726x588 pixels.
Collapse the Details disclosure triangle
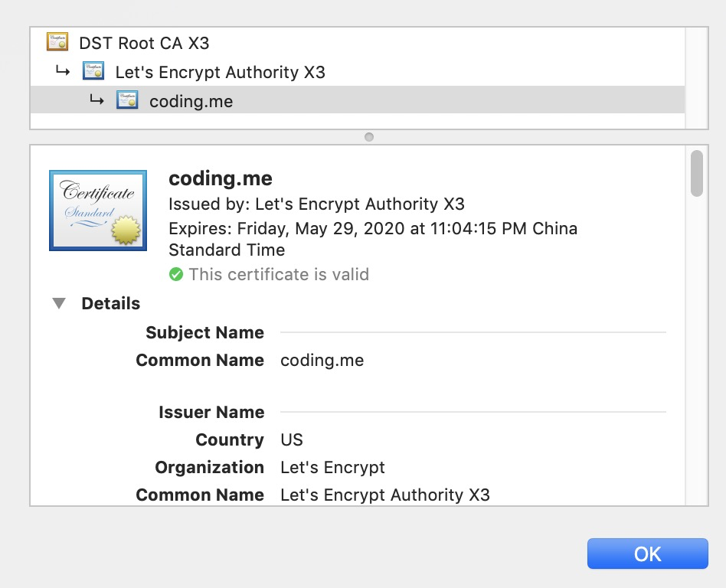click(x=59, y=304)
